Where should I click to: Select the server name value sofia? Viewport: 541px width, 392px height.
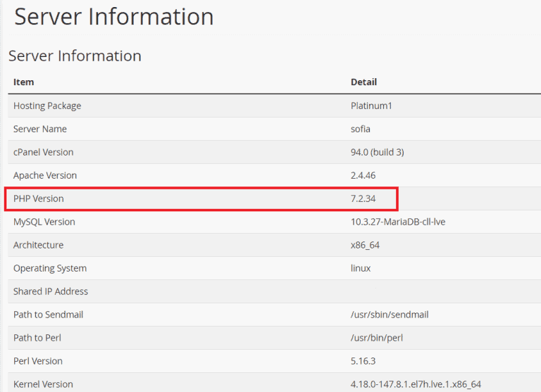[x=361, y=129]
